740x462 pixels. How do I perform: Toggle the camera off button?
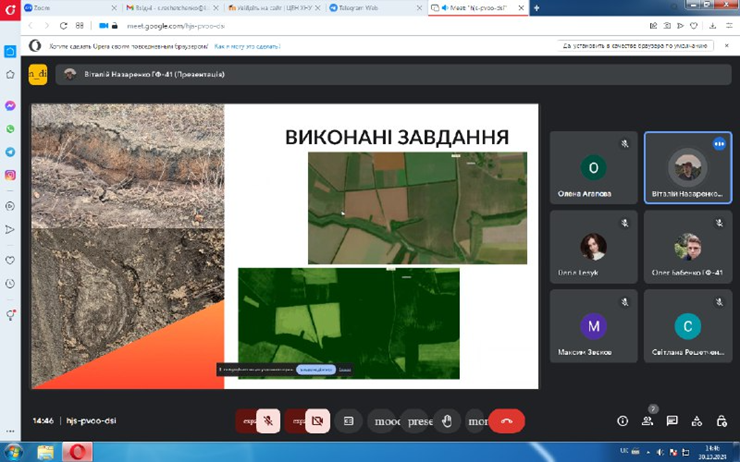(317, 421)
